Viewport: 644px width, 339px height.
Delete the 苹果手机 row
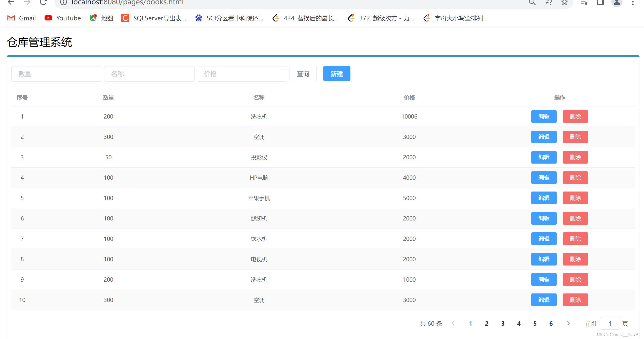point(575,198)
